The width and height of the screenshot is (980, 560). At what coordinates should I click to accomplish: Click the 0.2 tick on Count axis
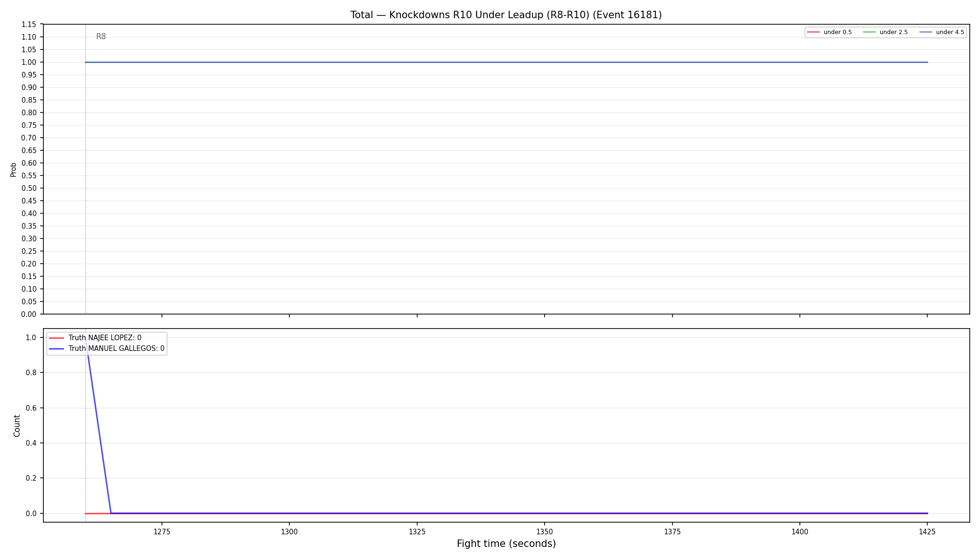click(31, 478)
